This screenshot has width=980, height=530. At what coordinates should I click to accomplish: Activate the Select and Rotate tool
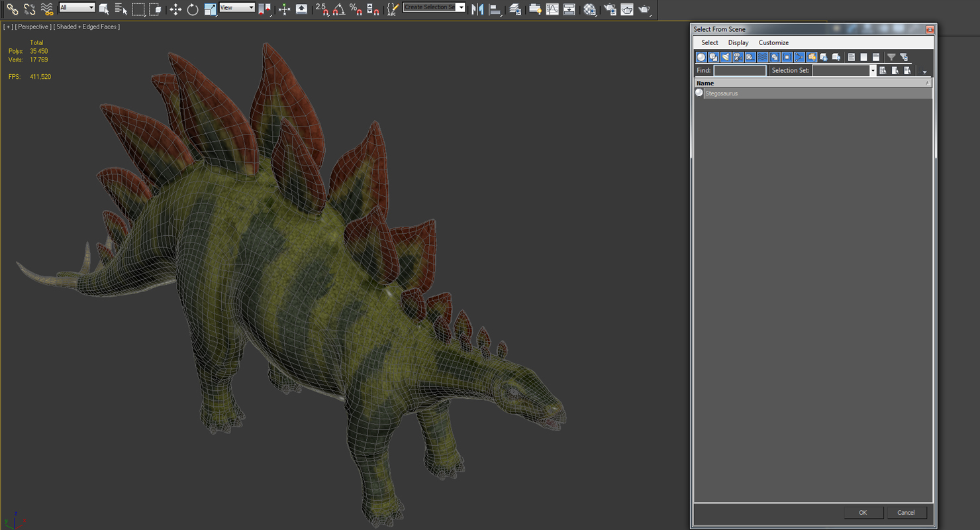pos(193,9)
